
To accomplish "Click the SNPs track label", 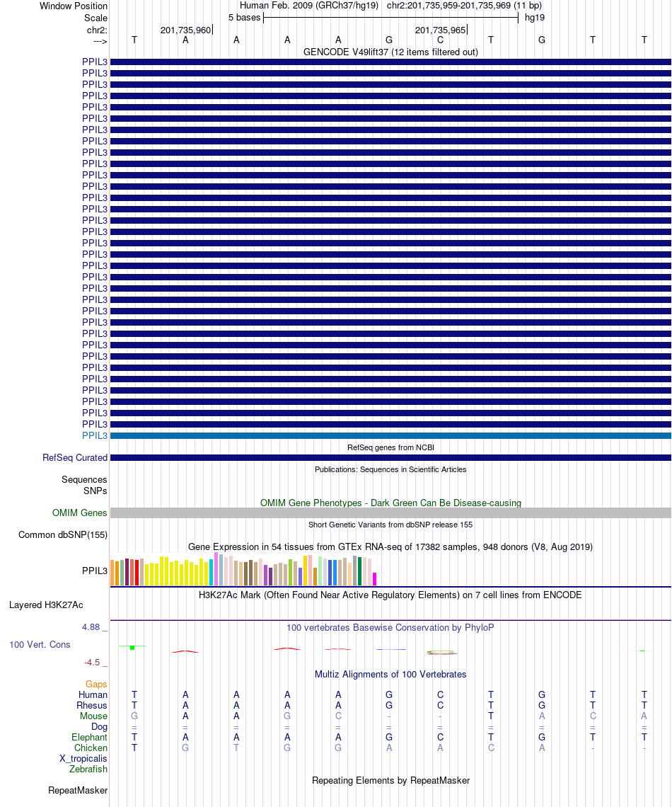I will (x=95, y=491).
